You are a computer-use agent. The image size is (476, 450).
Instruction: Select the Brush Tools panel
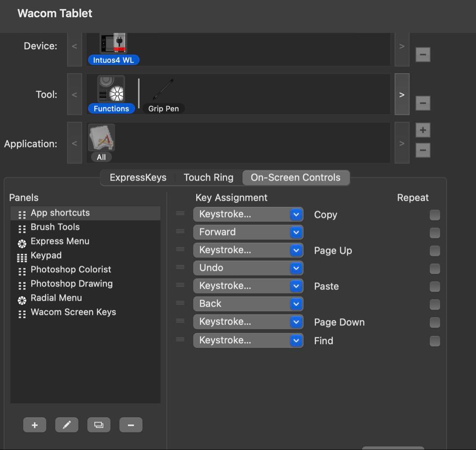(86, 227)
